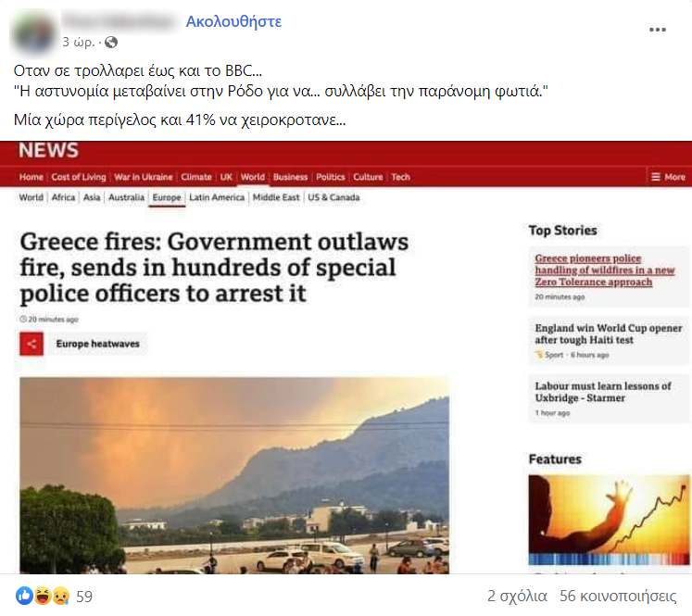Click the laughing reaction emoji icon
This screenshot has height=616, width=692.
point(43,597)
